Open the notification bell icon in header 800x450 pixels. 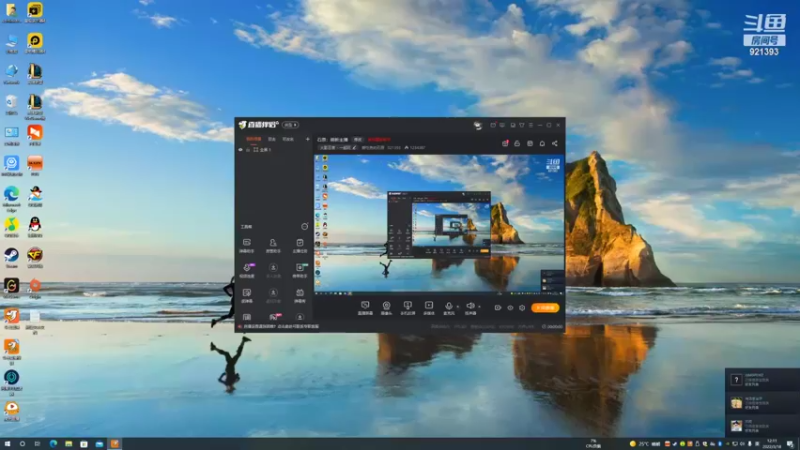[542, 143]
